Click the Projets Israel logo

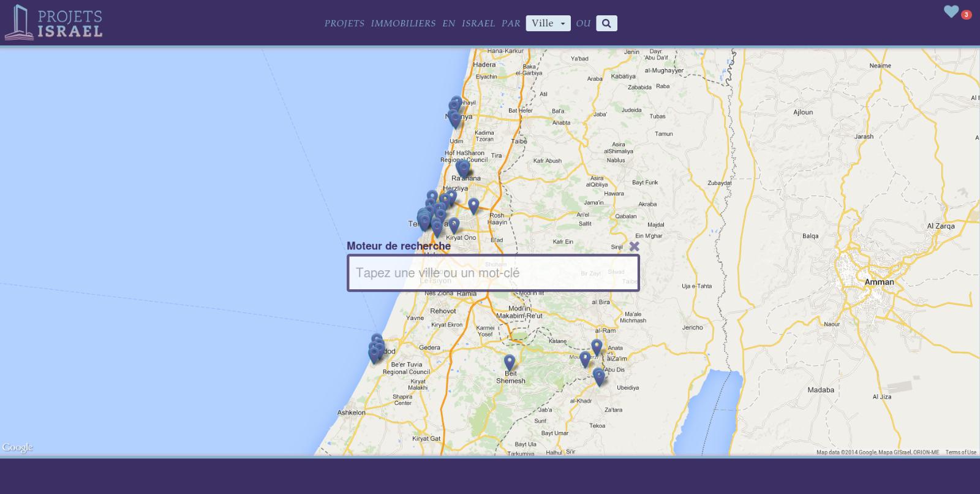pyautogui.click(x=54, y=23)
